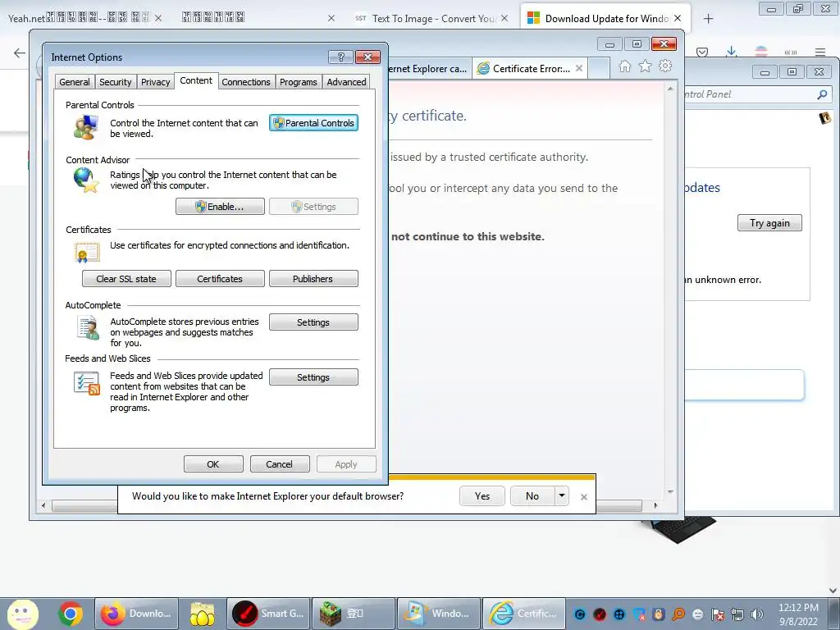840x630 pixels.
Task: Open the Internet Explorer Tools gear
Action: pyautogui.click(x=665, y=66)
